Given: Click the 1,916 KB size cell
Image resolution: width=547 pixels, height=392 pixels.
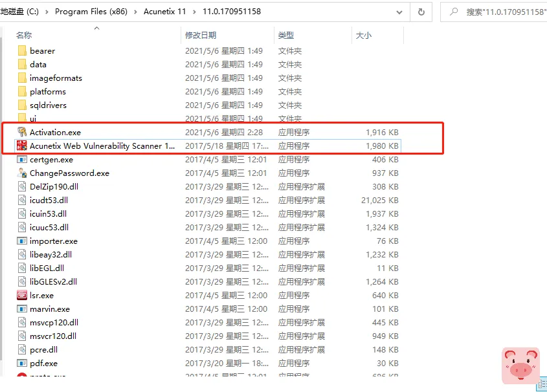Looking at the screenshot, I should (382, 133).
